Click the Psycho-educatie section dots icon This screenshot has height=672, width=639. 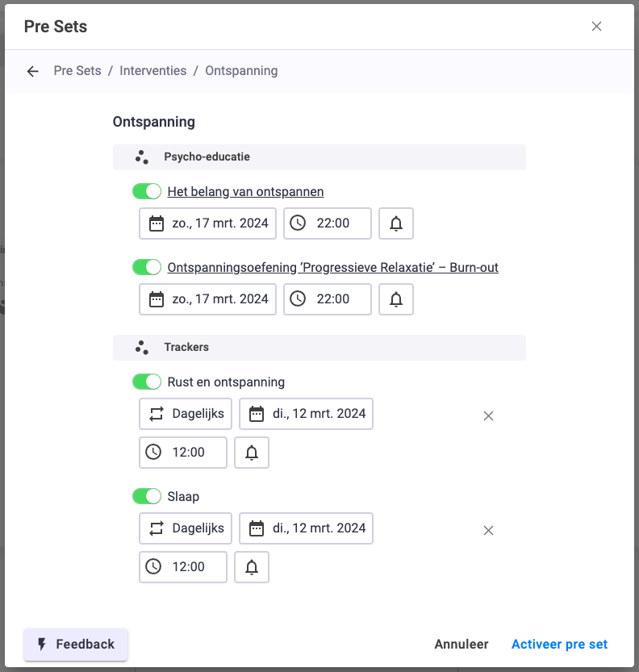[x=142, y=157]
